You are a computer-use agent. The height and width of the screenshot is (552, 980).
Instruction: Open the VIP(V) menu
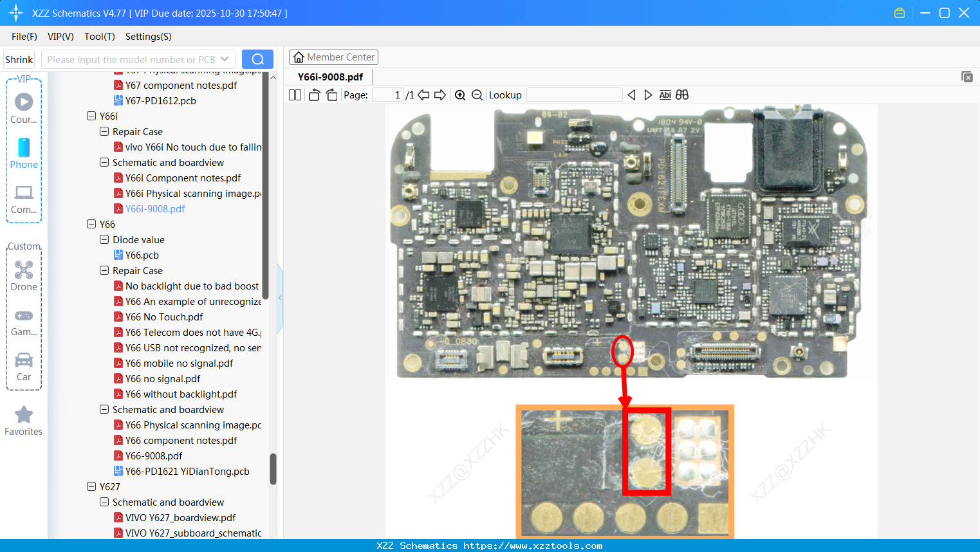(x=60, y=37)
